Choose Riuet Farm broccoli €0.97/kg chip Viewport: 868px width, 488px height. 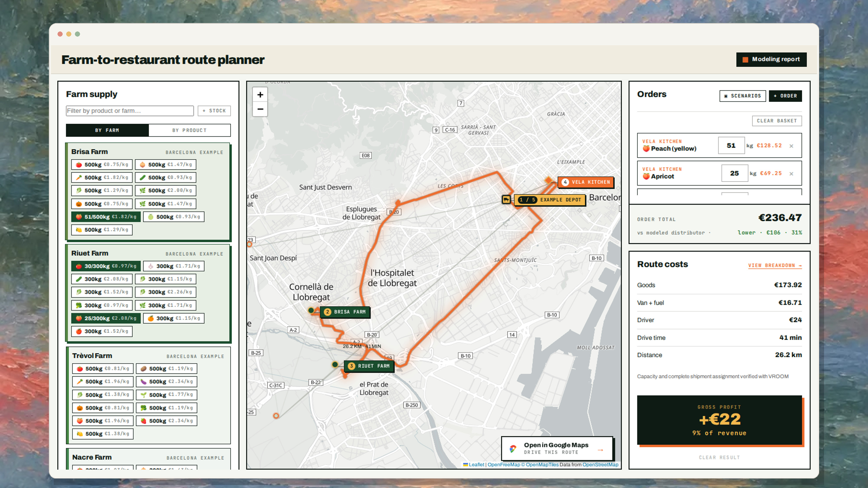pyautogui.click(x=102, y=305)
